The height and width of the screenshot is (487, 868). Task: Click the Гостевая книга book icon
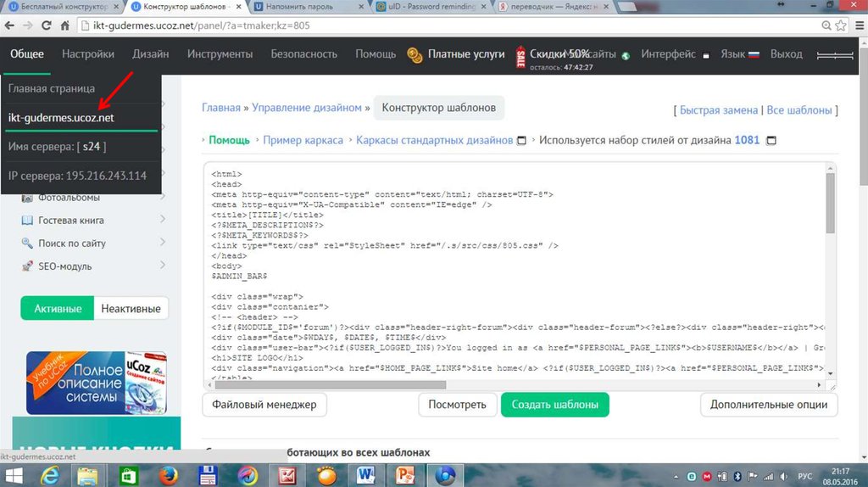28,221
